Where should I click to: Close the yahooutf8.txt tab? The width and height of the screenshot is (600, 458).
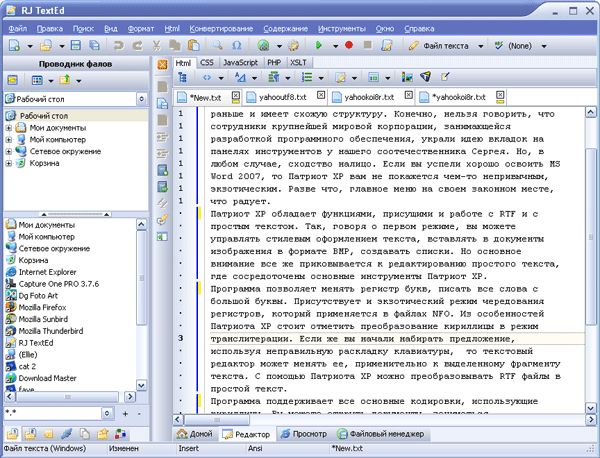321,95
